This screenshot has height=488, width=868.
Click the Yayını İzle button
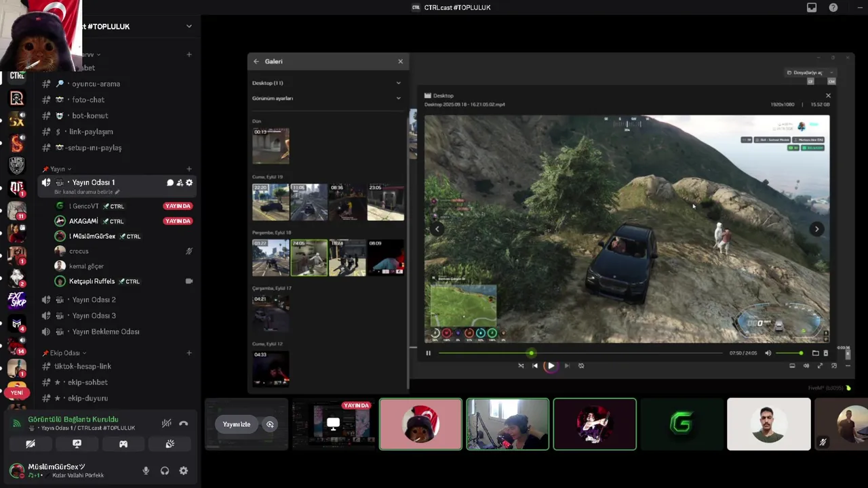pyautogui.click(x=237, y=424)
